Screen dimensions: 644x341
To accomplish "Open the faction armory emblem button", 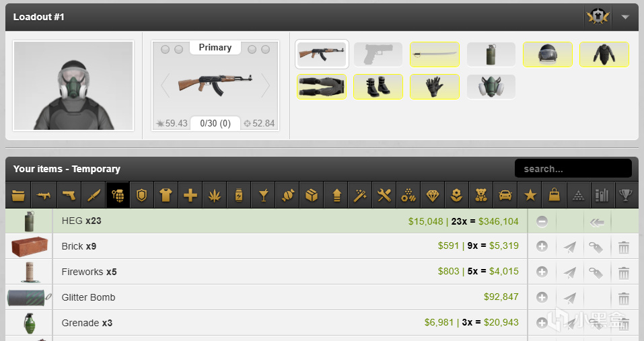I will pyautogui.click(x=598, y=17).
